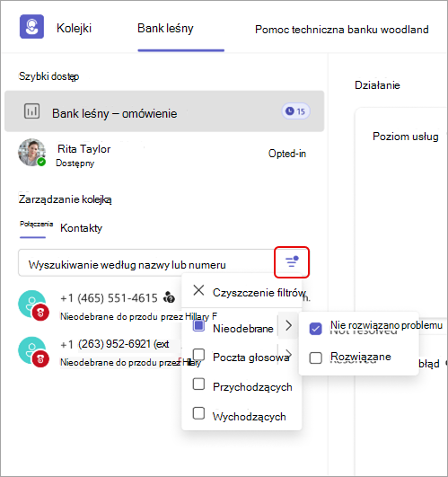Uncheck Nie rozwiązano problemu option
Image resolution: width=448 pixels, height=477 pixels.
click(x=315, y=329)
